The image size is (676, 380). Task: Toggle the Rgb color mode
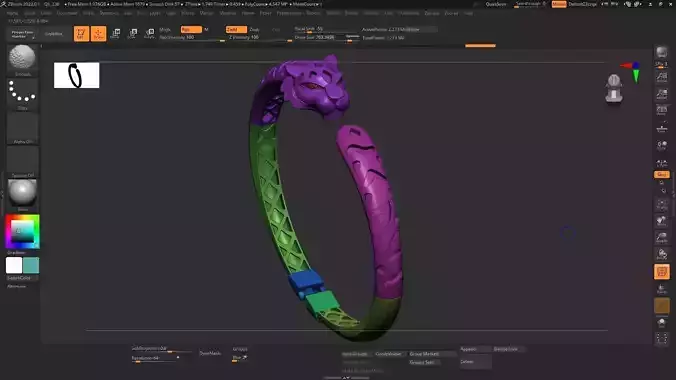pos(191,29)
